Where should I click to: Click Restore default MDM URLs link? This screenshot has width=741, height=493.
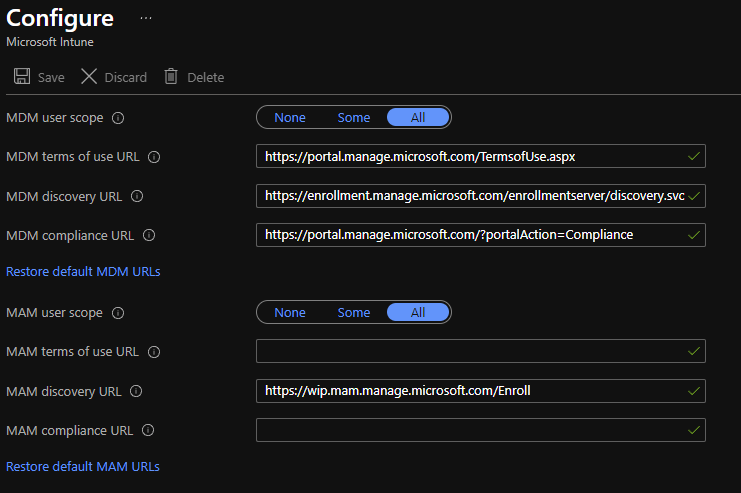(83, 271)
